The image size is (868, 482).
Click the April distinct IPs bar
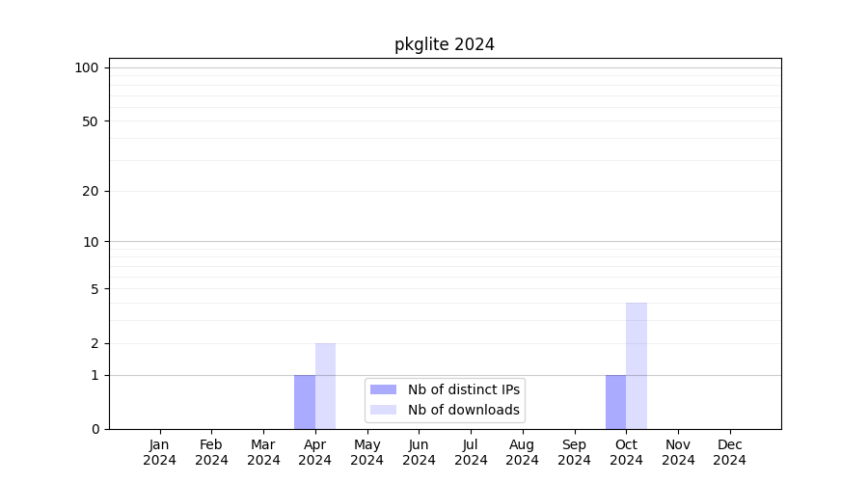[x=305, y=402]
